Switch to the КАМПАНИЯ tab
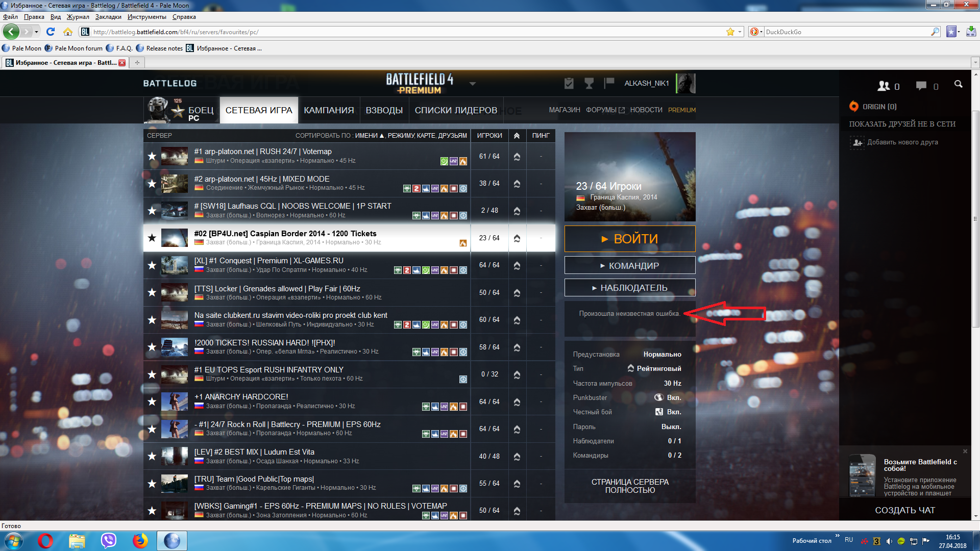The image size is (980, 551). coord(329,110)
